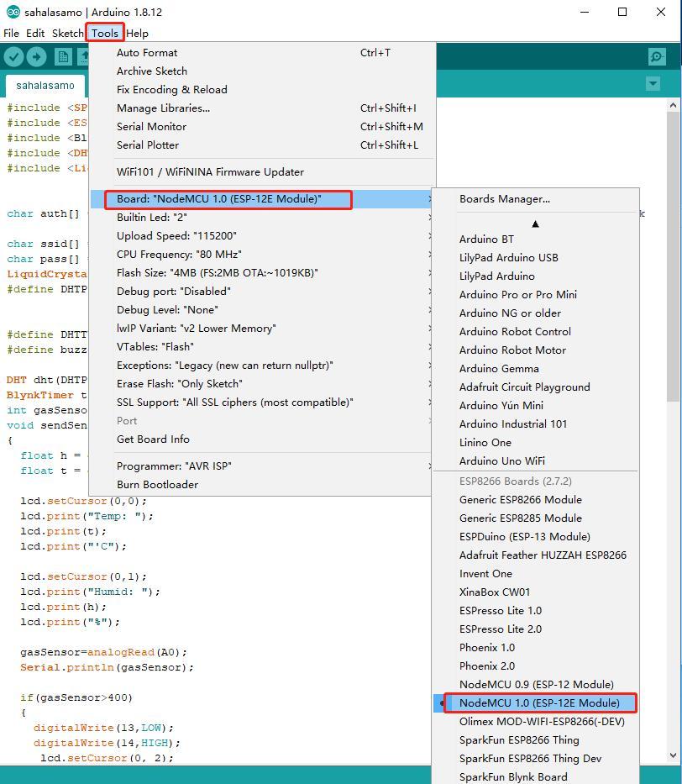Viewport: 682px width, 784px height.
Task: Expand the CPU Frequency: "80 MHz" submenu
Action: 261,255
